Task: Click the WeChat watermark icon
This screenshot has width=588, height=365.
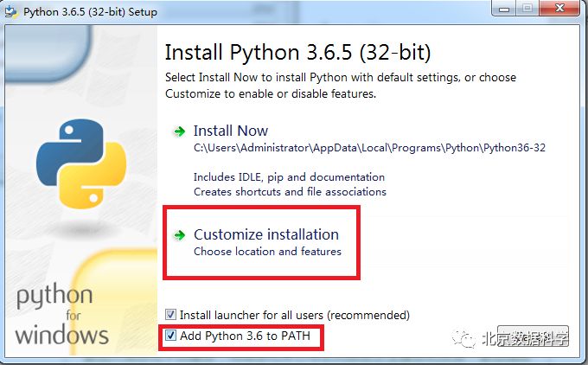Action: (x=467, y=339)
